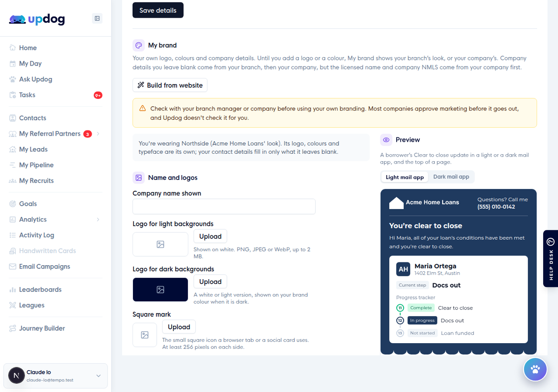Click the step 12 progress circle
Viewport: 558px width, 392px height.
400,320
